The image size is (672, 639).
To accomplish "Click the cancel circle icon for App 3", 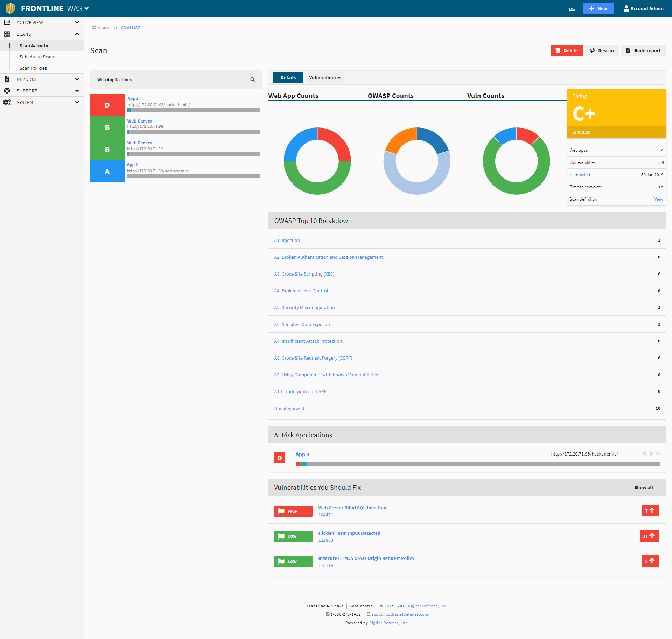I will coord(644,453).
